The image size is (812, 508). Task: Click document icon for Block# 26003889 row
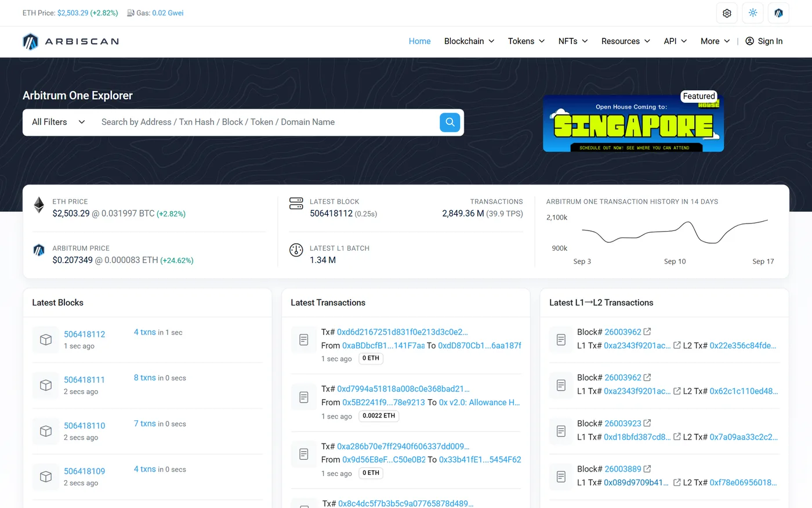tap(561, 477)
